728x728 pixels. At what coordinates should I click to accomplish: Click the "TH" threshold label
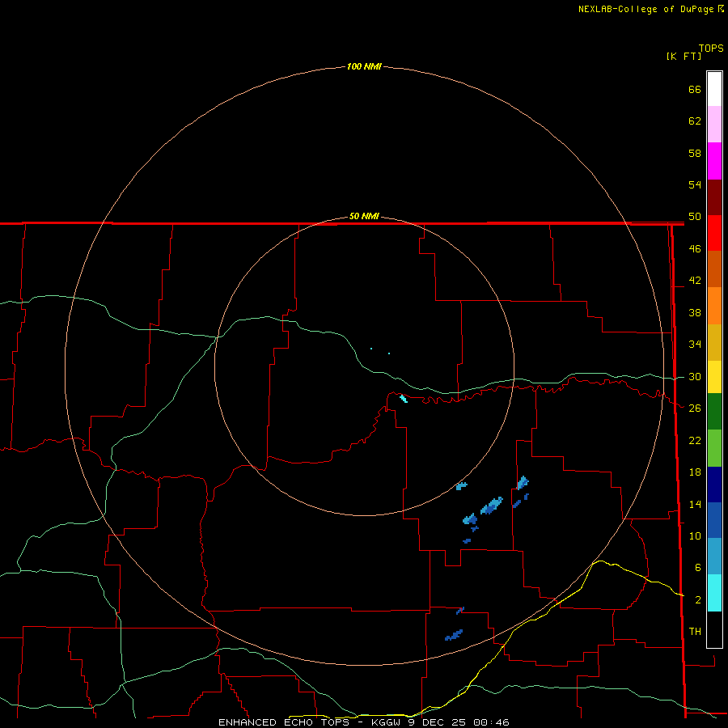click(695, 631)
